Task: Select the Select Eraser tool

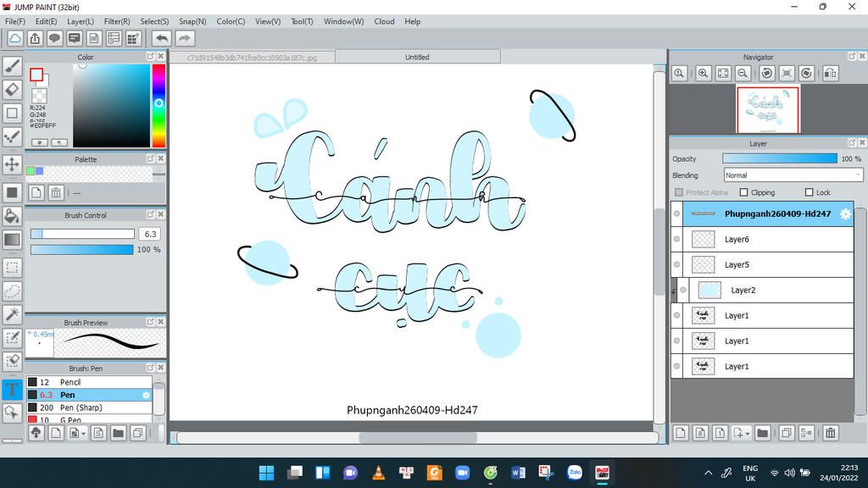Action: pos(12,361)
